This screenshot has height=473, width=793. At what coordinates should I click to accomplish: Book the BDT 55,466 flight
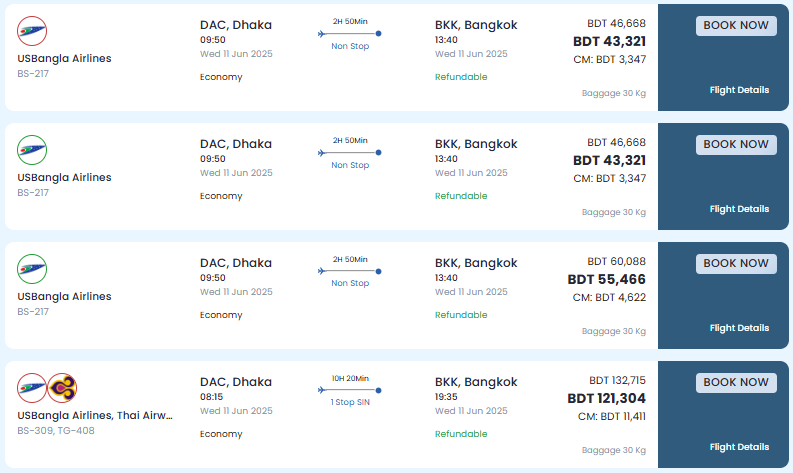click(x=736, y=264)
